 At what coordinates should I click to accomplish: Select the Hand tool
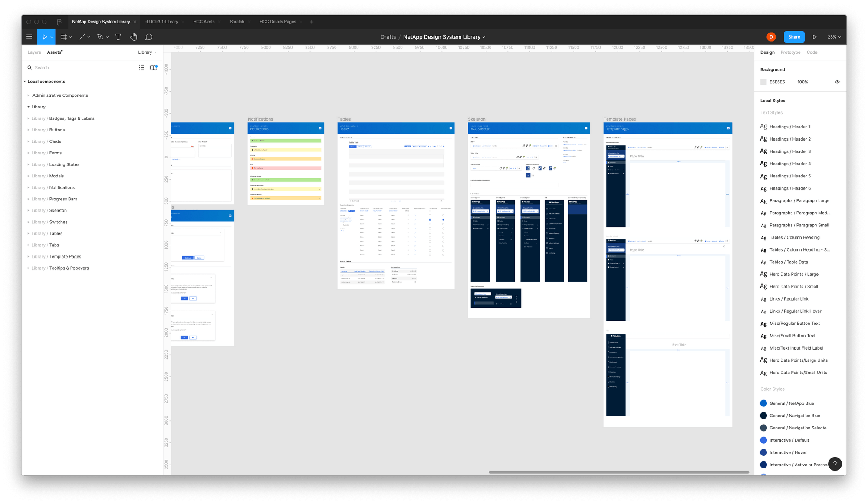coord(134,37)
